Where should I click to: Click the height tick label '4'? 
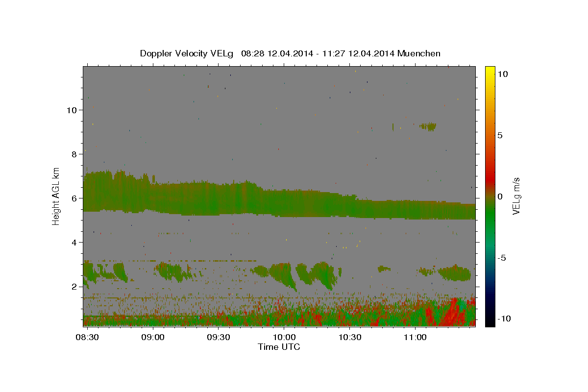tap(75, 243)
